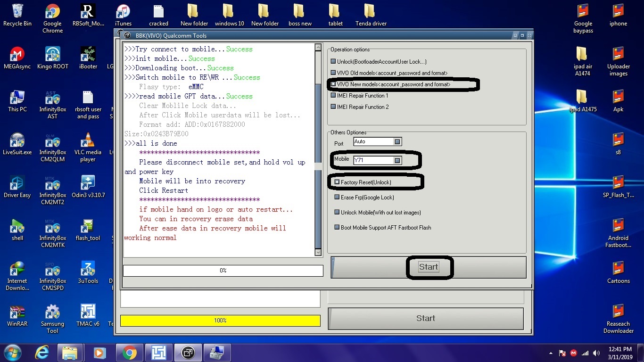
Task: Expand the Port Auto dropdown
Action: tap(397, 142)
